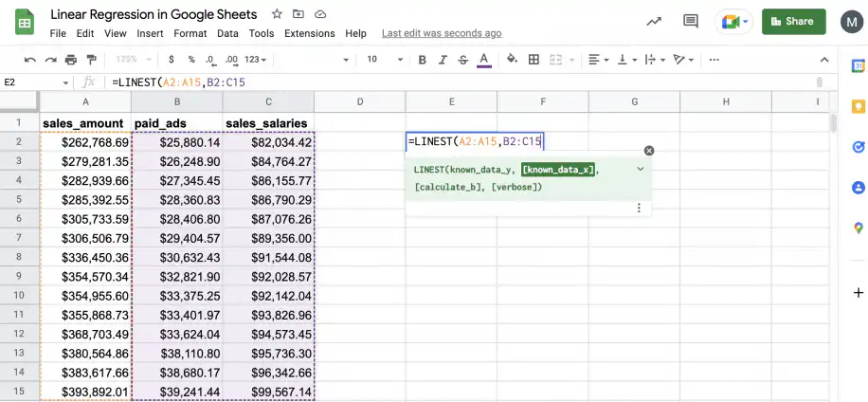Get add-ons with the plus icon
Viewport: 868px width, 402px height.
pos(858,292)
